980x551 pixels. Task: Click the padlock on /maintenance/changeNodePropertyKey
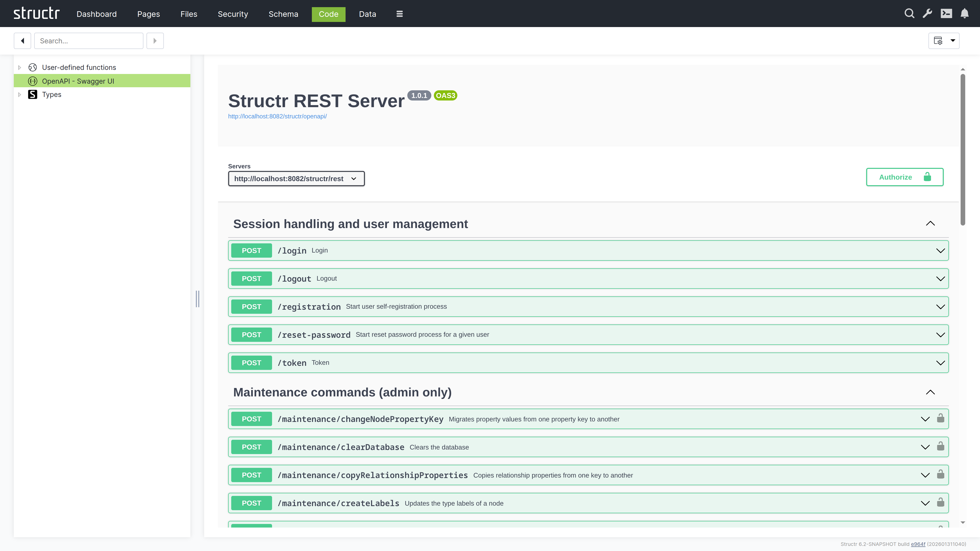pos(940,419)
